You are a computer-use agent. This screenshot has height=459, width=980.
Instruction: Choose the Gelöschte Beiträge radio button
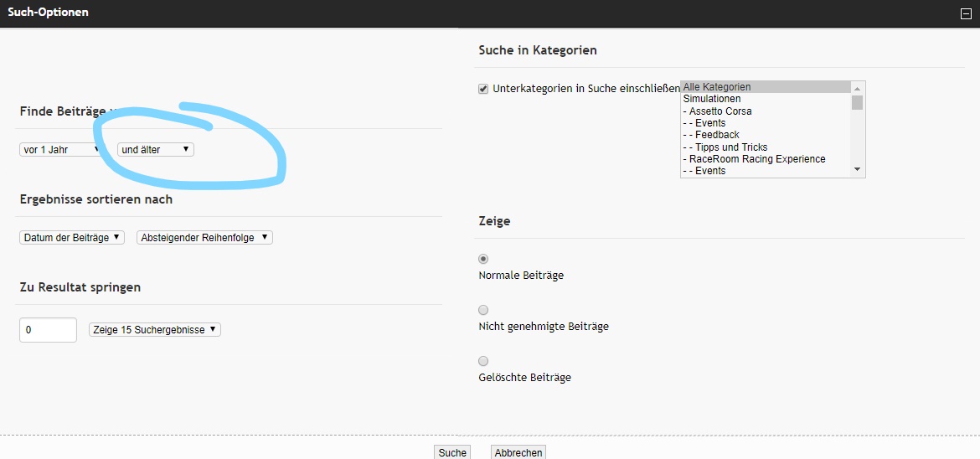click(483, 362)
